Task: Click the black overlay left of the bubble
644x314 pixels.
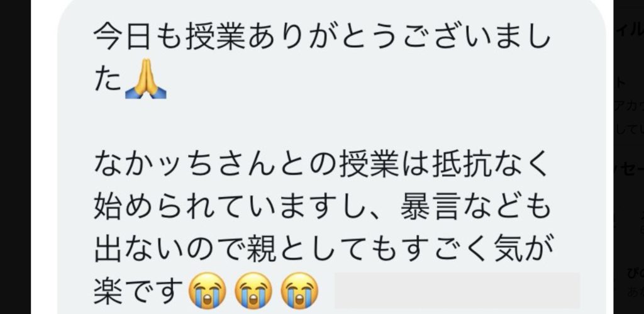Action: click(x=15, y=157)
